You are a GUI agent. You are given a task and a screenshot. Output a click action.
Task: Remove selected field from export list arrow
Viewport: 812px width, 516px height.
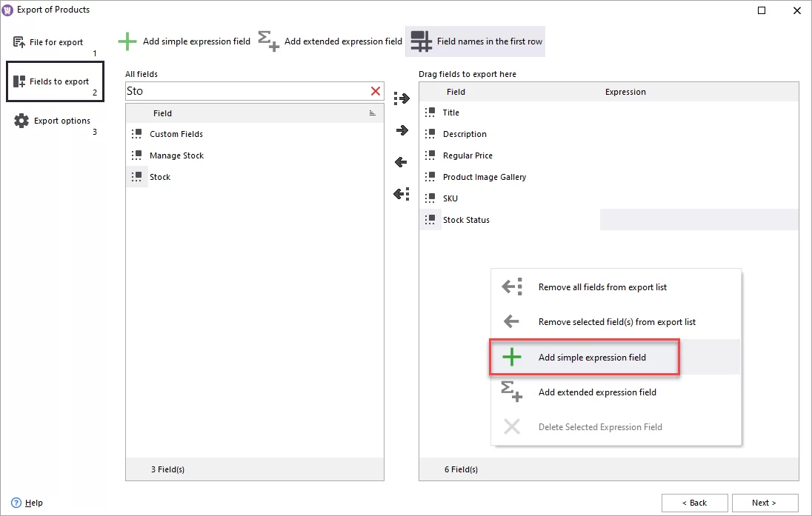coord(401,161)
